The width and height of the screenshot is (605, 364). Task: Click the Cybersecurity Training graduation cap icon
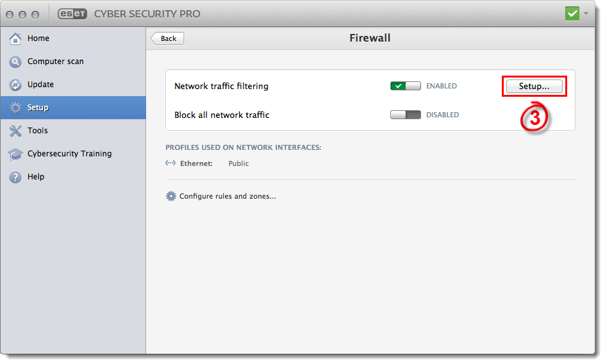pos(16,154)
